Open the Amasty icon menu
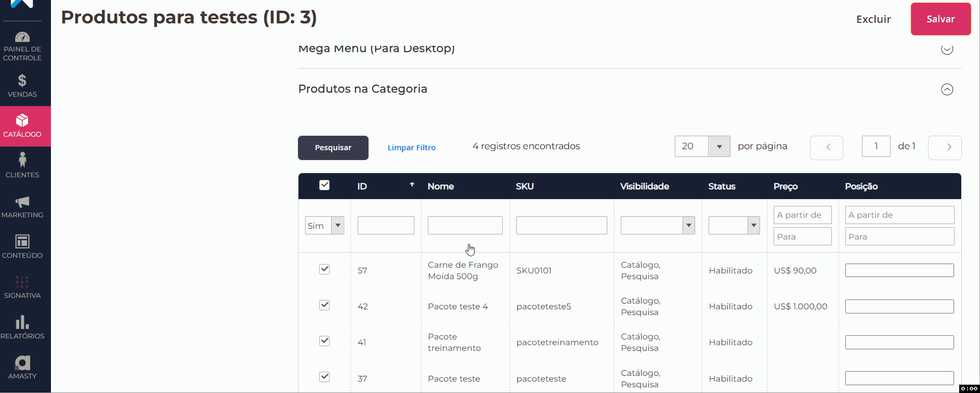The image size is (980, 393). point(22,363)
